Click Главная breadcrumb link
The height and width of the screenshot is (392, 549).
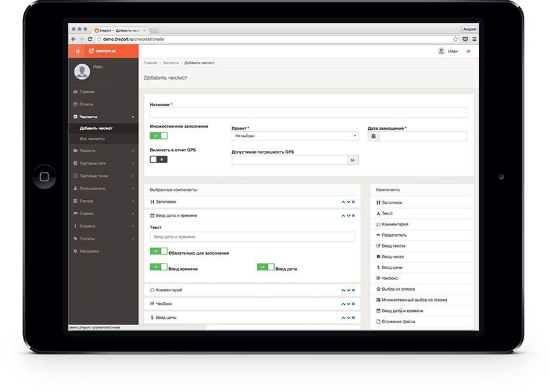(x=151, y=63)
